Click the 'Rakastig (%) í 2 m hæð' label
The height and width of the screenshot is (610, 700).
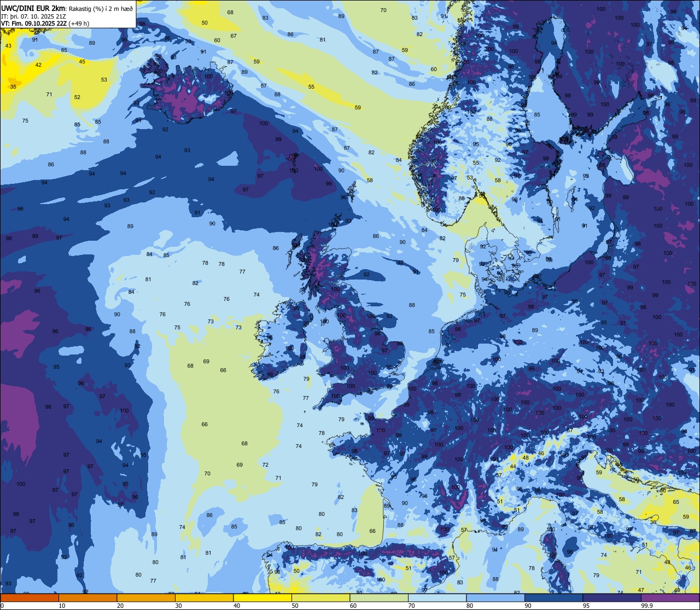coord(101,8)
